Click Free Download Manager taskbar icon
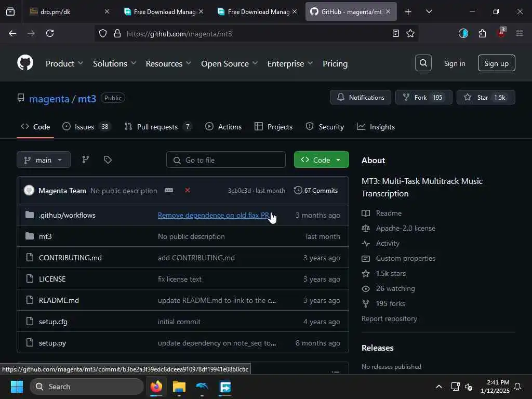The height and width of the screenshot is (399, 532). pos(225,387)
